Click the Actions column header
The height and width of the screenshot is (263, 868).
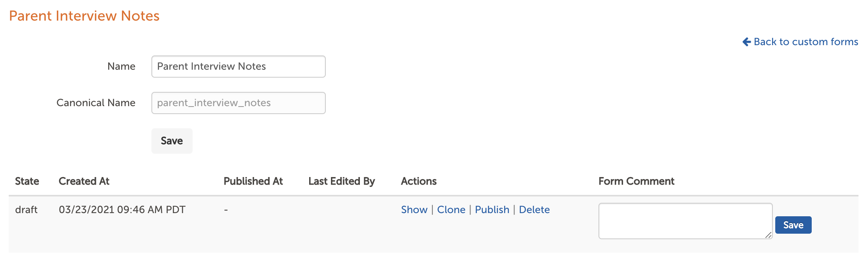[x=419, y=181]
